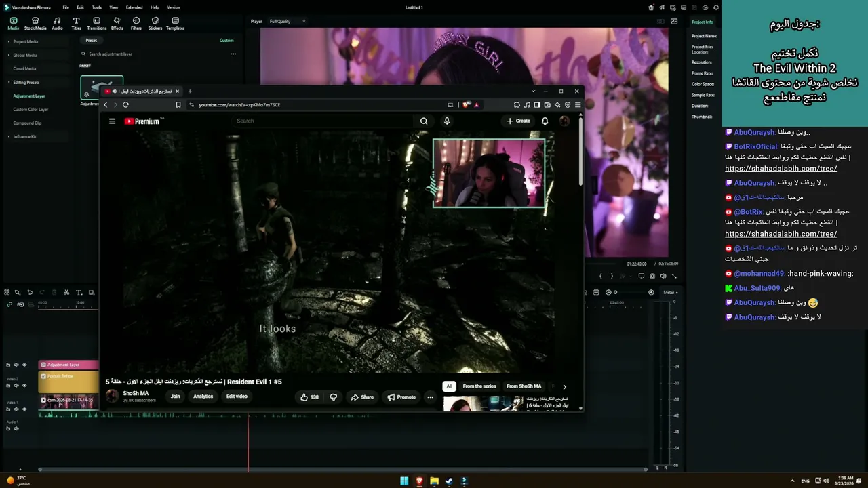The image size is (868, 488).
Task: Click the browser back arrow
Action: 105,105
